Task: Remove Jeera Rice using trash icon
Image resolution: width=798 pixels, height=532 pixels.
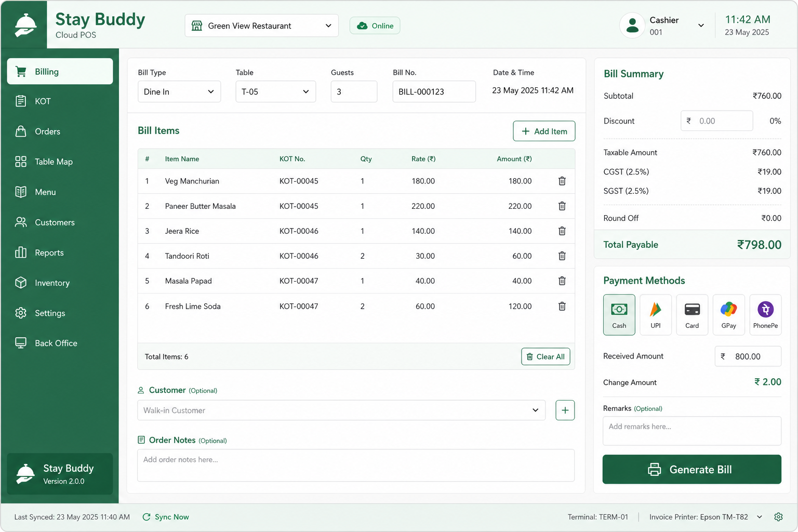Action: click(x=562, y=231)
